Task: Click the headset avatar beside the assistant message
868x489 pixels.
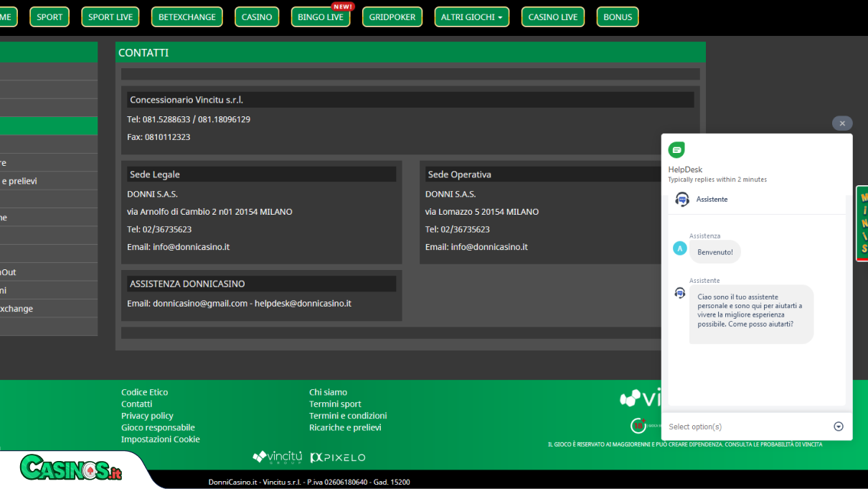Action: coord(680,293)
